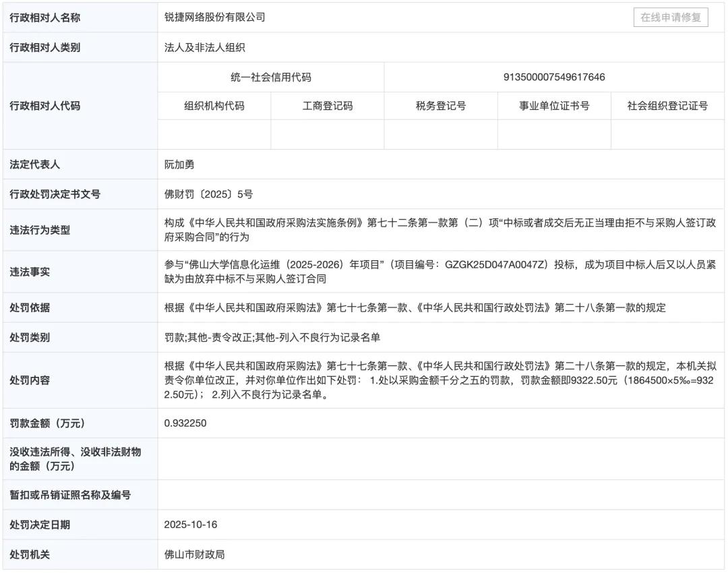Screen dimensions: 728x573
Task: Select the label 行政相对人名称
Action: tap(45, 18)
